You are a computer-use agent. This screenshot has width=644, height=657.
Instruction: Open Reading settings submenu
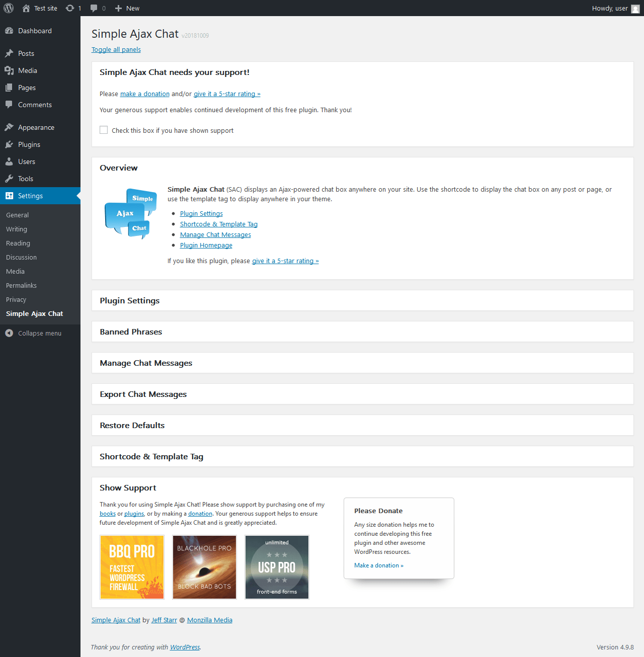(18, 243)
